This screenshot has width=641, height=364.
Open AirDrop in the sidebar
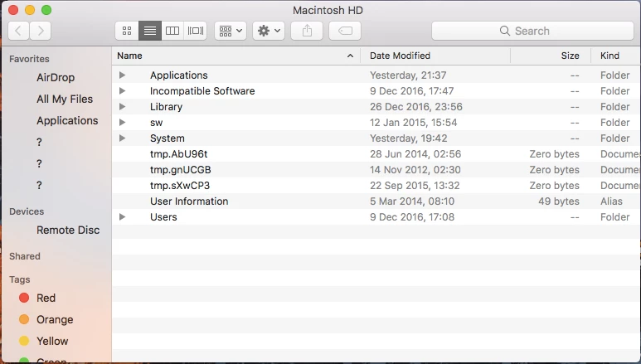click(56, 77)
